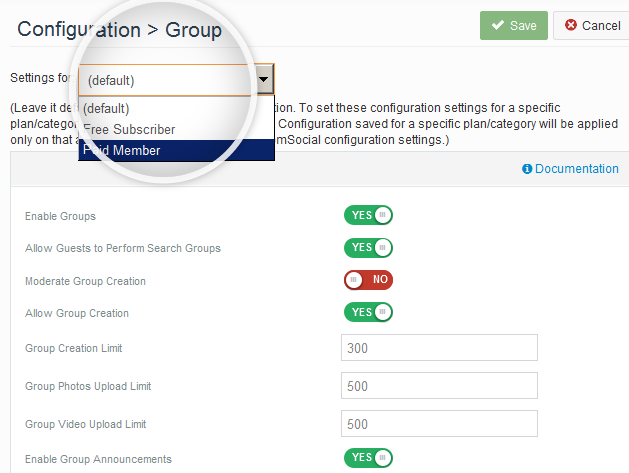The image size is (629, 473).
Task: Click the Settings for dropdown arrow
Action: (263, 79)
